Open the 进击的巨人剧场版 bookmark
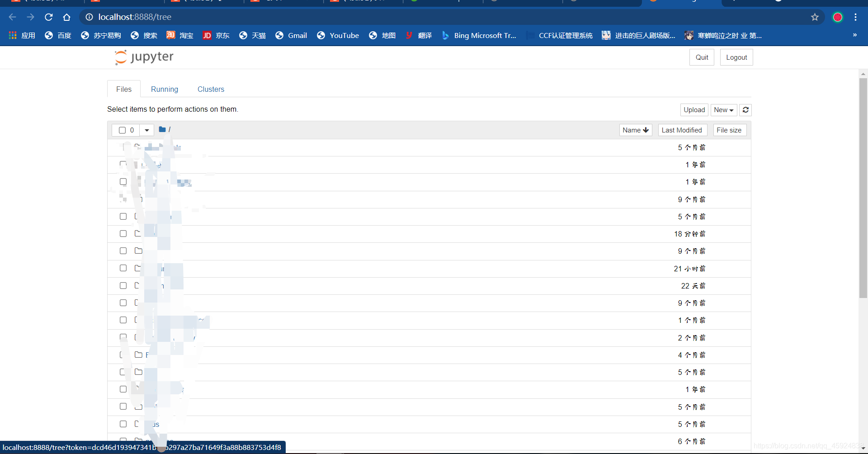Image resolution: width=868 pixels, height=454 pixels. coord(638,35)
